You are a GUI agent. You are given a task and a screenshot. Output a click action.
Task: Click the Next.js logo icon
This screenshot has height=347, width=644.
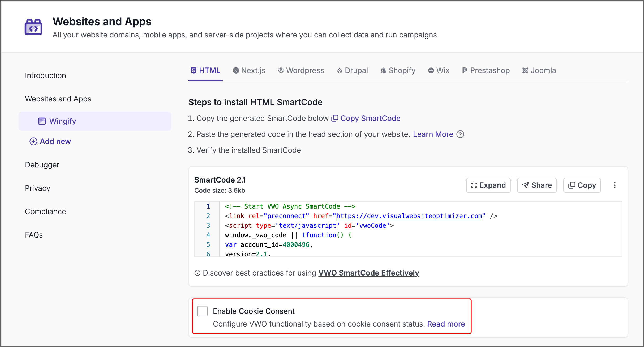pos(236,70)
